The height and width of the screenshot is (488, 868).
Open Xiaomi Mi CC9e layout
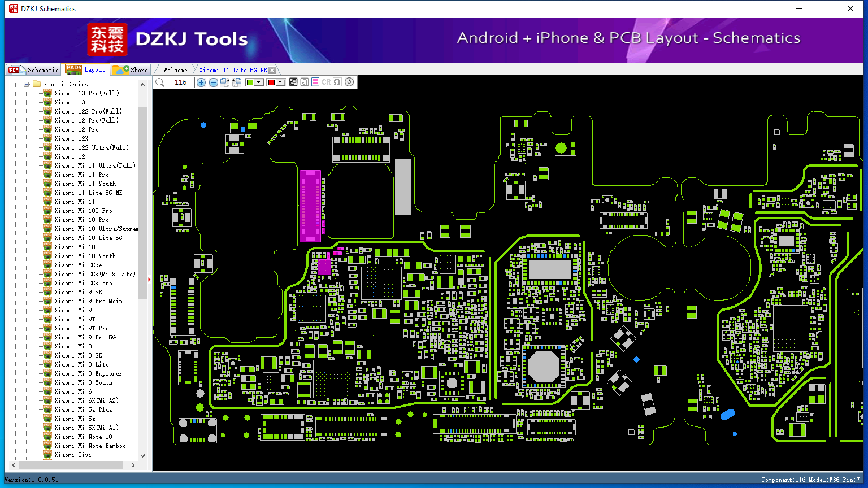click(78, 265)
